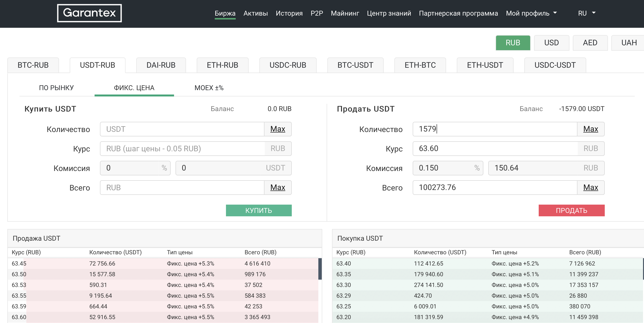This screenshot has height=323, width=644.
Task: Open the P2P section
Action: click(317, 13)
